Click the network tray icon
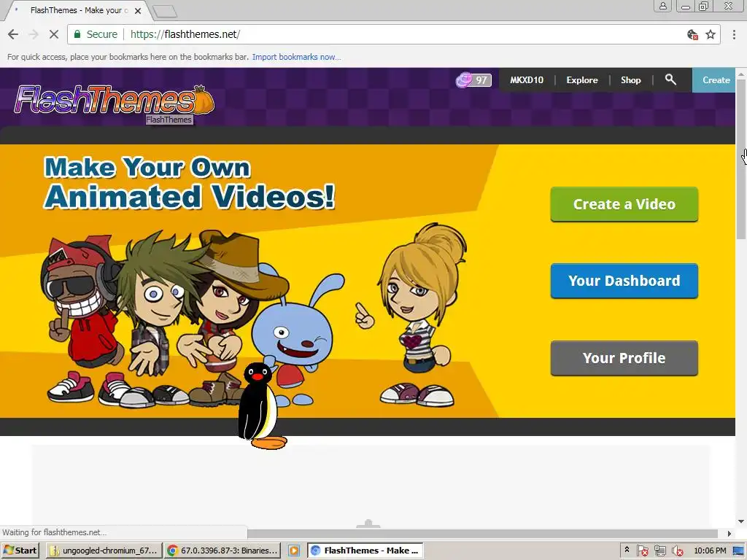The width and height of the screenshot is (747, 560). pyautogui.click(x=659, y=551)
